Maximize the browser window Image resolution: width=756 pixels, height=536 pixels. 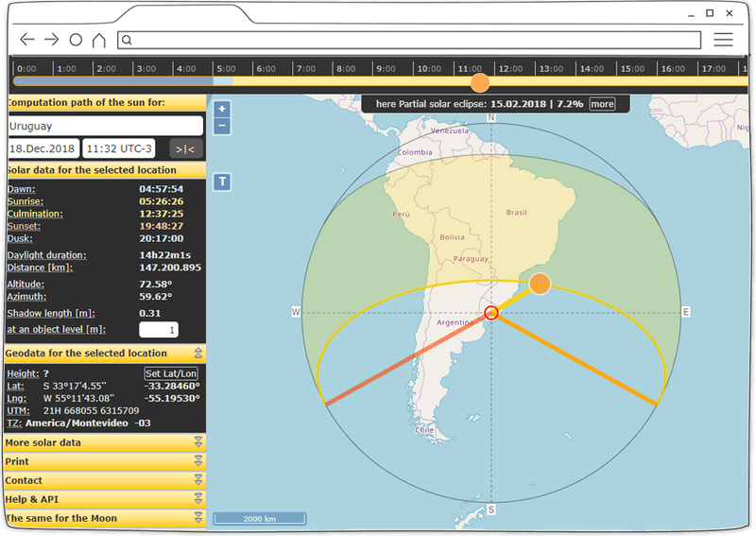point(710,13)
